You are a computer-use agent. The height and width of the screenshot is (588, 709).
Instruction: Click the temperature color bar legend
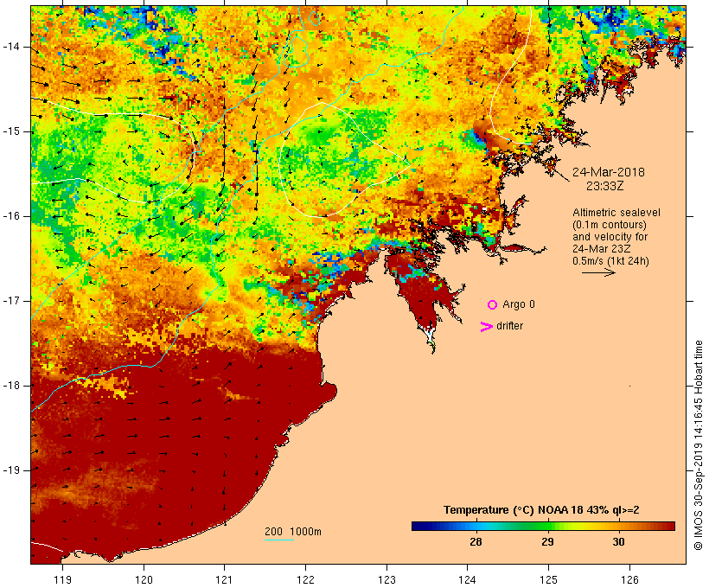point(543,526)
